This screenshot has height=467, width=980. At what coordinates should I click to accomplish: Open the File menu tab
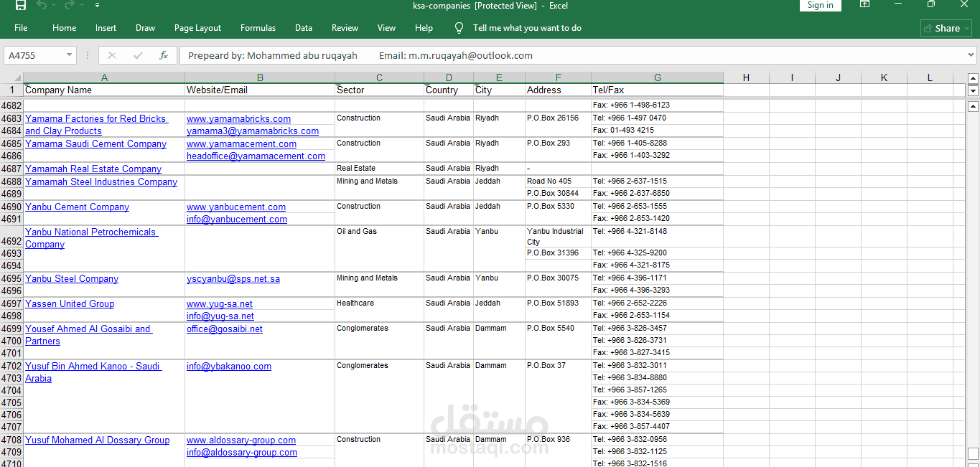point(21,28)
